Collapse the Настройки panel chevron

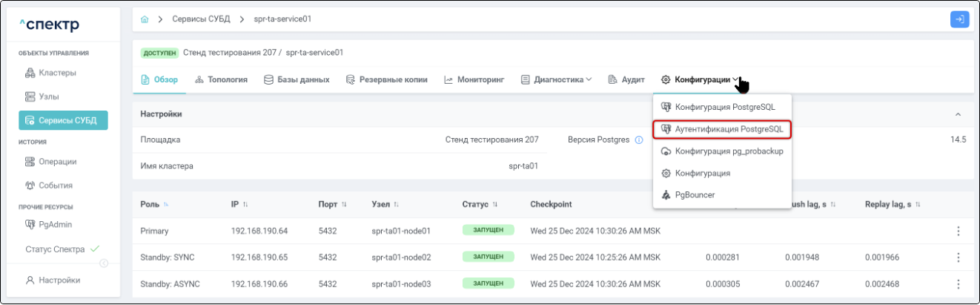[x=958, y=114]
